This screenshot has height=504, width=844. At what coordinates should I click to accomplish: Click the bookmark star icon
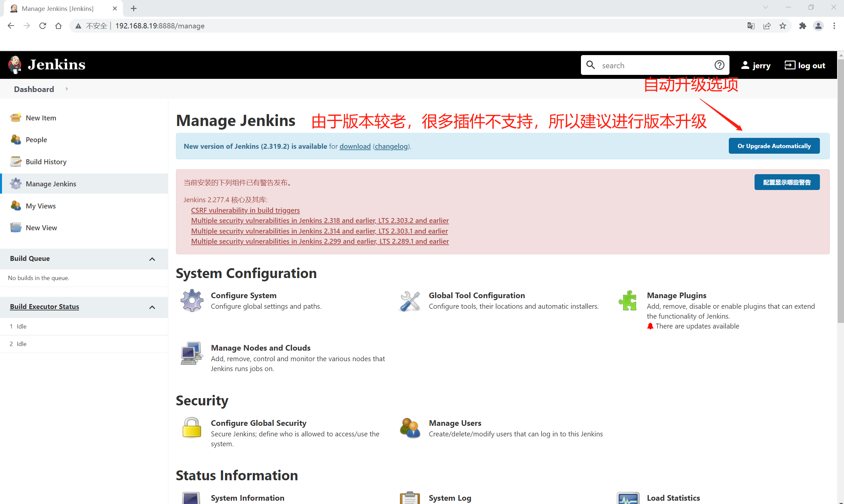click(783, 26)
